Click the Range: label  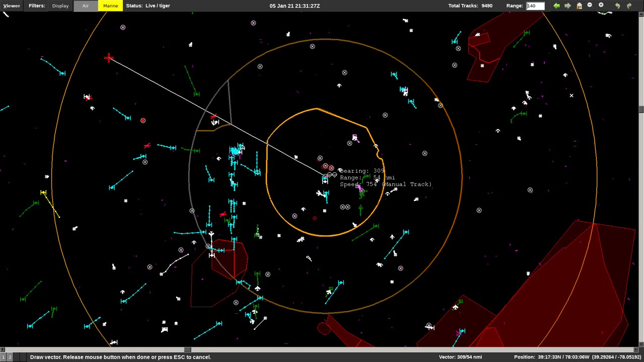(x=515, y=6)
